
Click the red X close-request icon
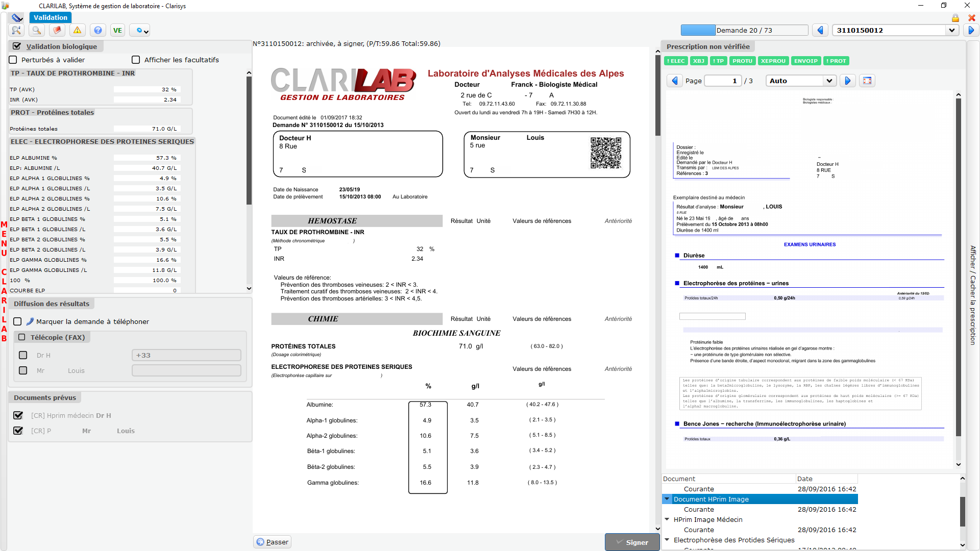[x=971, y=18]
